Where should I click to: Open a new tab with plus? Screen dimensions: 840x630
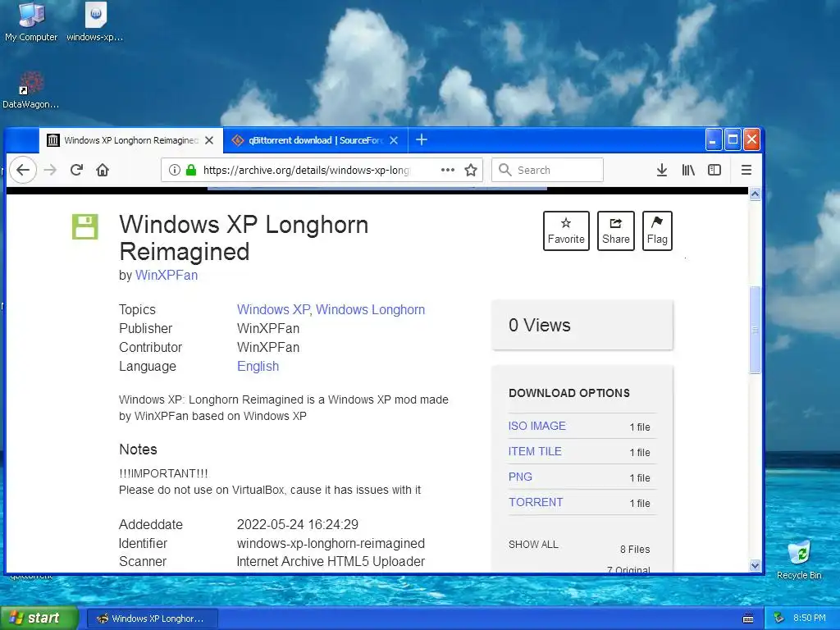[422, 139]
